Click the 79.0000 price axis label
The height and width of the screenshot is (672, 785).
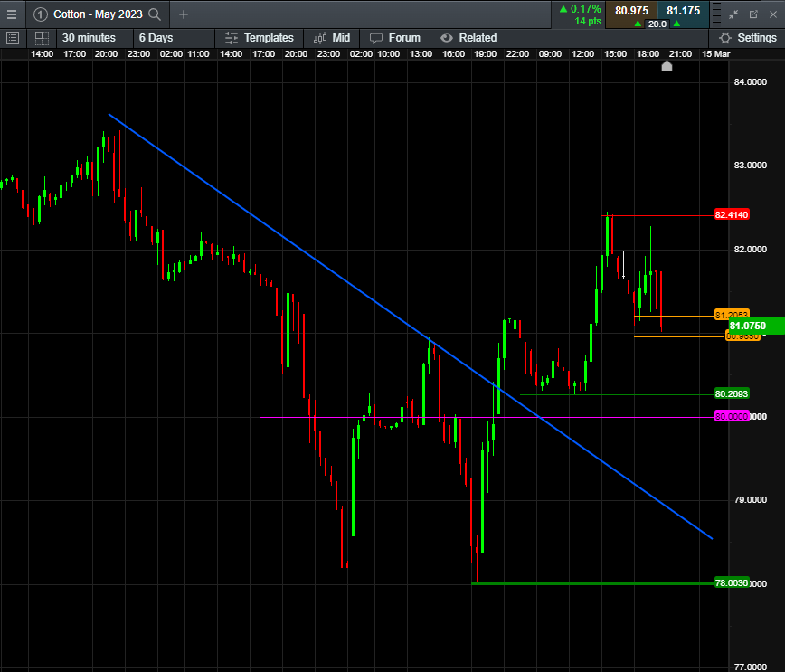click(750, 500)
